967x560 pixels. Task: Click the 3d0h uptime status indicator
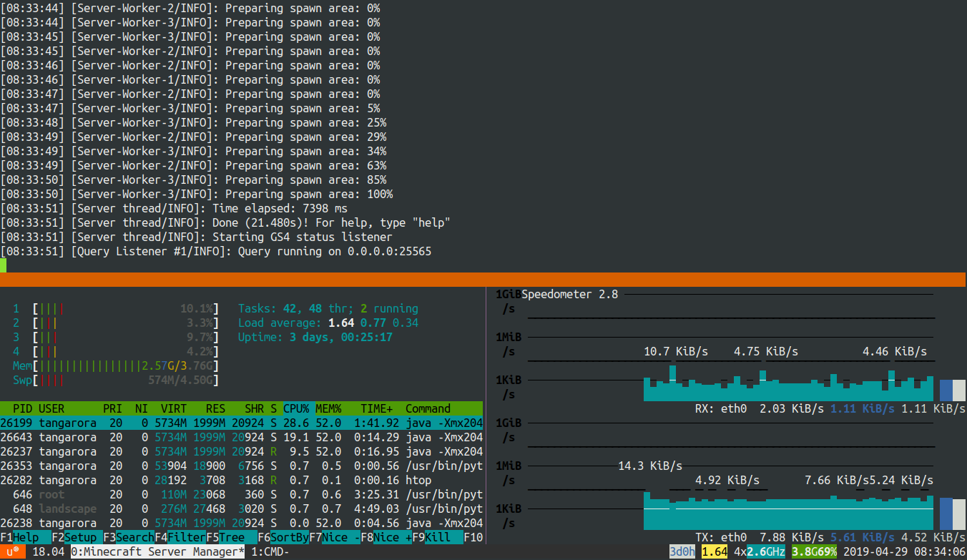(682, 551)
